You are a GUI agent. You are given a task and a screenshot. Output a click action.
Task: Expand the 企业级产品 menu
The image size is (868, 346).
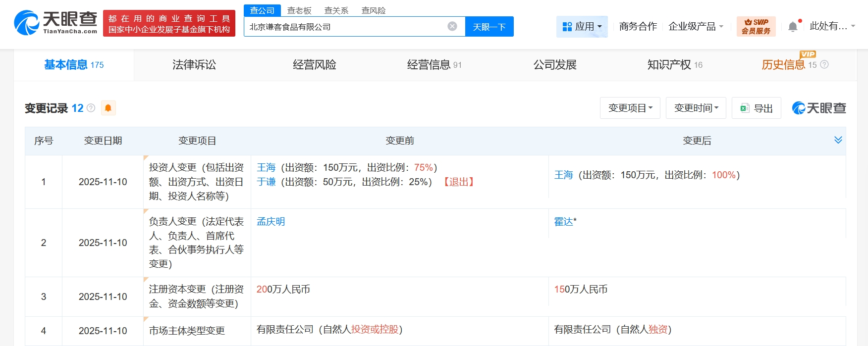pyautogui.click(x=696, y=26)
